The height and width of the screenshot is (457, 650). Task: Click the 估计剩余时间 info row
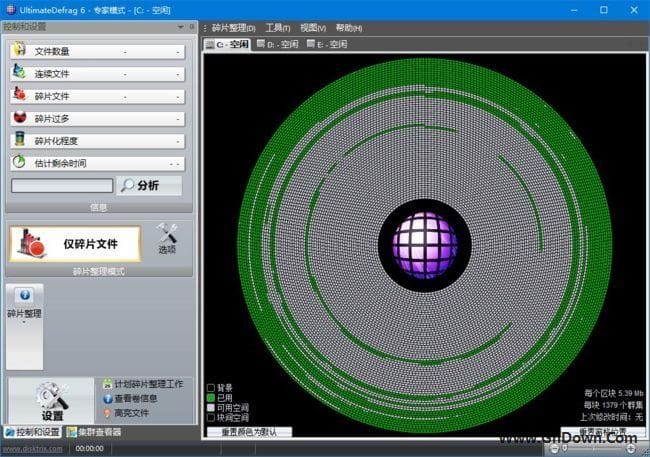97,163
